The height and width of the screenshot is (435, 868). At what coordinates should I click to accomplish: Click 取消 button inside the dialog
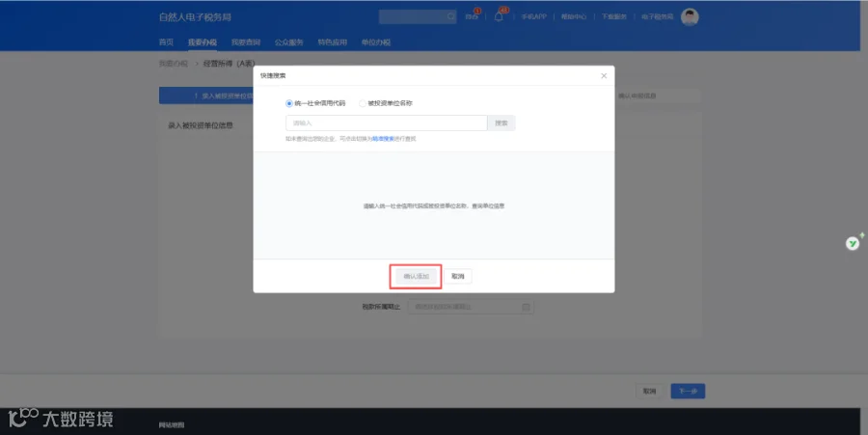[458, 276]
